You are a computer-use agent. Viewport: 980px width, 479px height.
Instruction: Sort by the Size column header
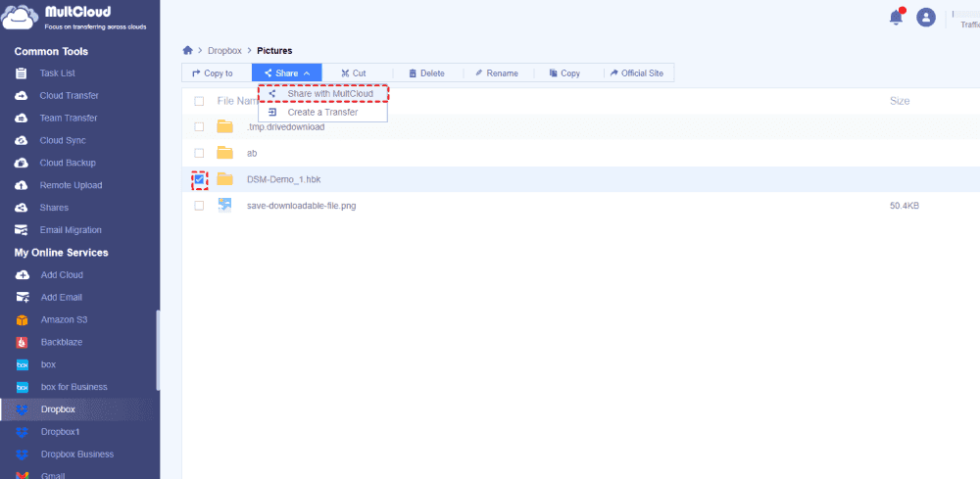(x=900, y=101)
